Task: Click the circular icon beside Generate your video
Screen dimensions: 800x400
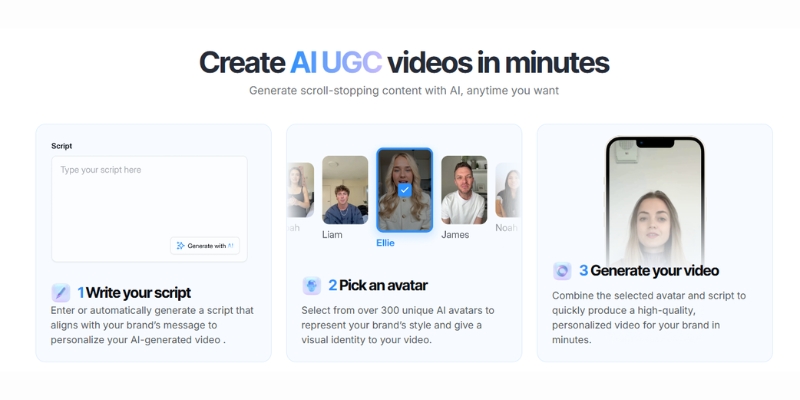Action: tap(562, 271)
